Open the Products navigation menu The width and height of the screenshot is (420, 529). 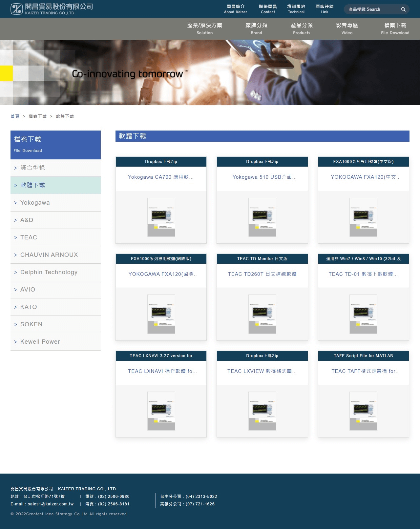tap(302, 29)
